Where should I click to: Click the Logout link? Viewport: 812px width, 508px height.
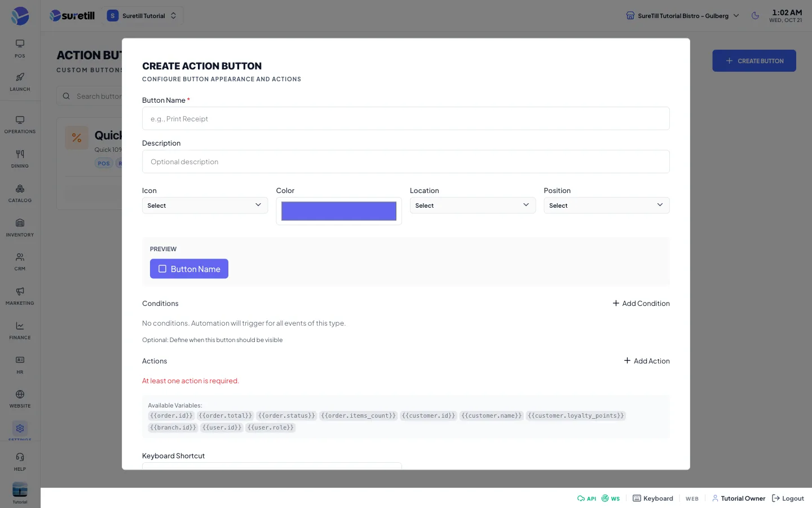pos(788,498)
